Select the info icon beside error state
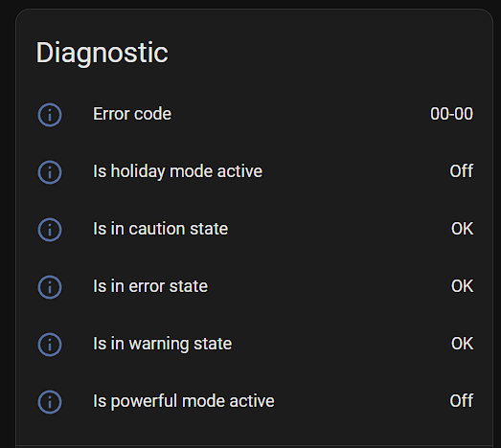 (x=50, y=287)
